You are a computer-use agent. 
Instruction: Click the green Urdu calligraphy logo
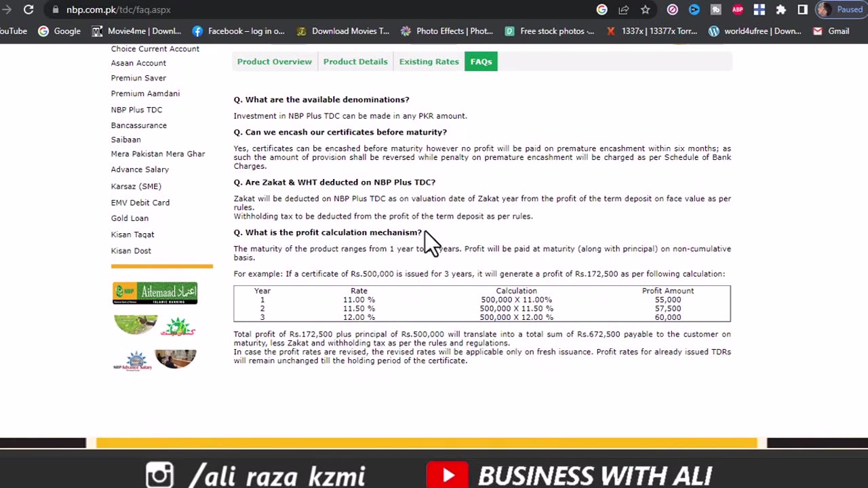point(178,327)
